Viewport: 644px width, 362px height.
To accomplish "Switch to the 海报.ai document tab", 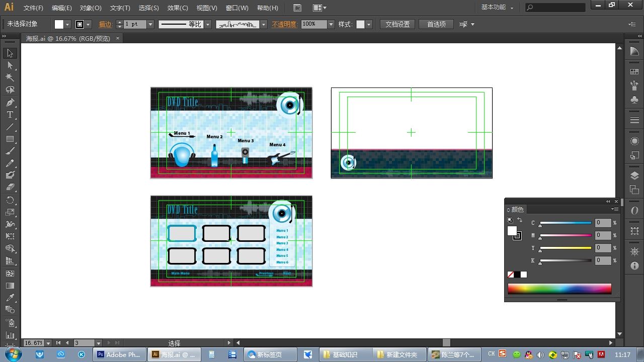I will pyautogui.click(x=68, y=38).
